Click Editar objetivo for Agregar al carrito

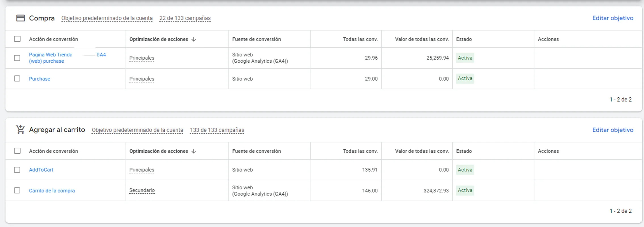click(x=612, y=130)
